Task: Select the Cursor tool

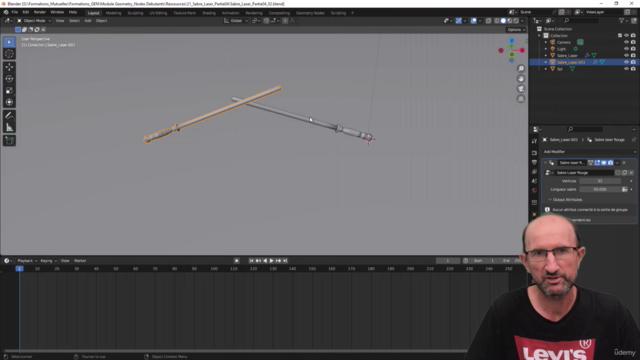Action: pyautogui.click(x=9, y=54)
